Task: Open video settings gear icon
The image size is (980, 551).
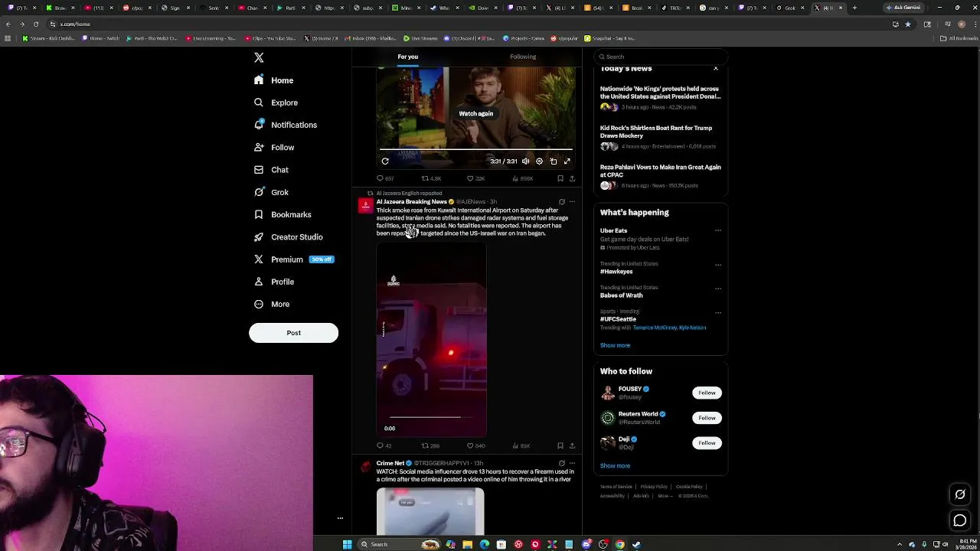Action: pyautogui.click(x=539, y=161)
